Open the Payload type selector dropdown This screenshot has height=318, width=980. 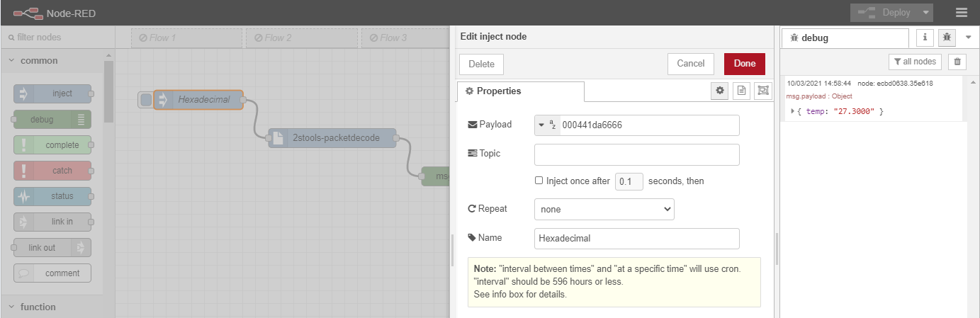tap(547, 125)
